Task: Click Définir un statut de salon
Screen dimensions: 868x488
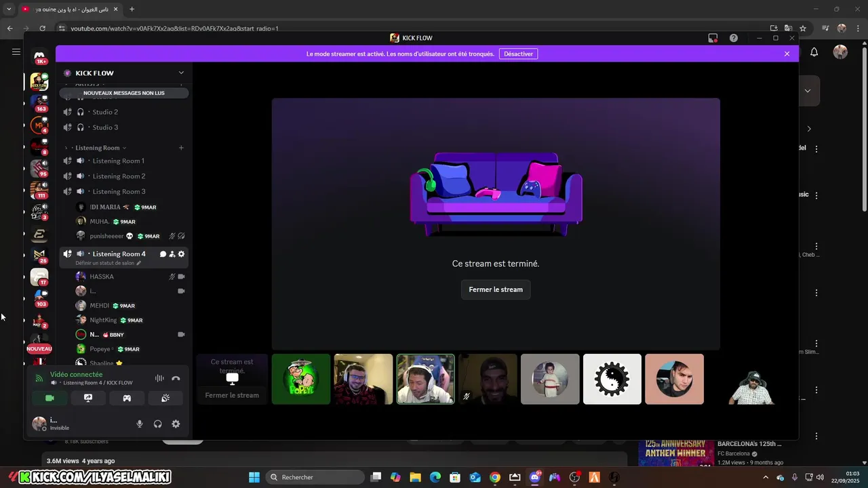Action: (108, 263)
